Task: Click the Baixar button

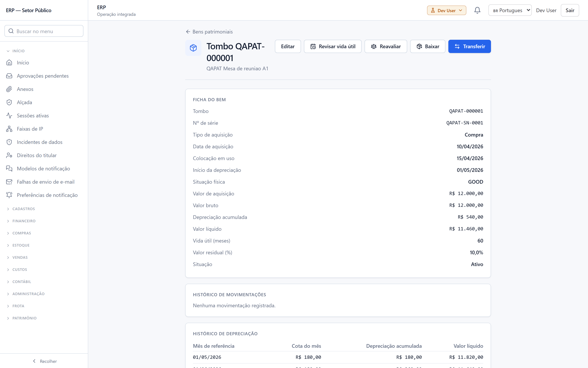Action: pyautogui.click(x=428, y=46)
